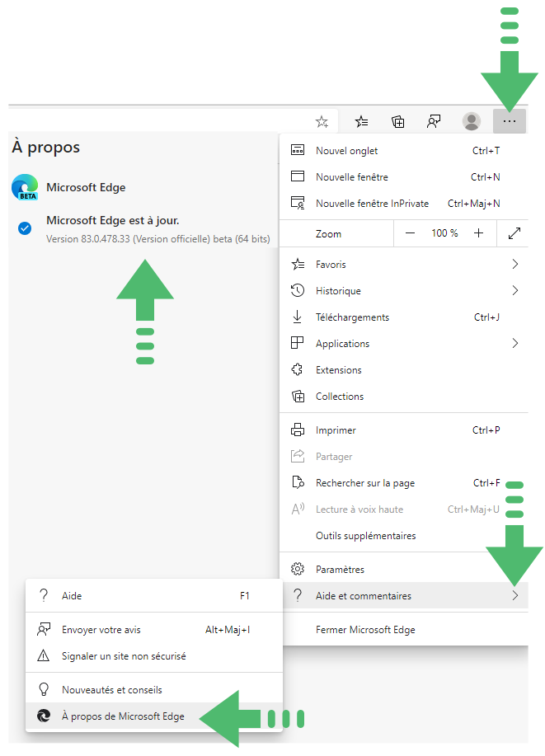Click the Zoom label in menu

(328, 234)
